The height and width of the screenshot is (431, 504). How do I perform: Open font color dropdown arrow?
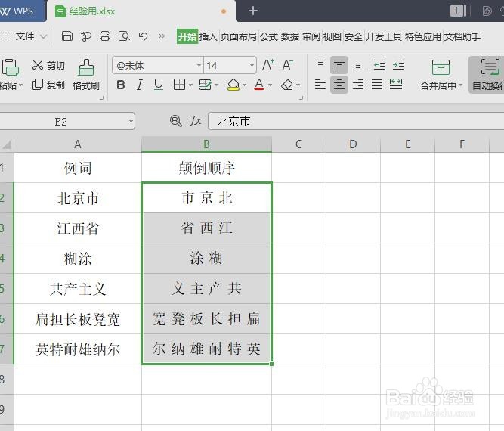(x=270, y=85)
